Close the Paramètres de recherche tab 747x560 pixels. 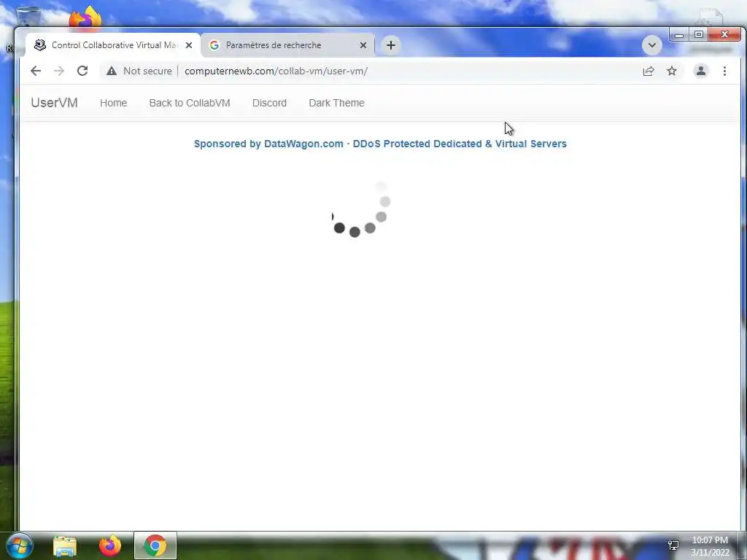(363, 45)
